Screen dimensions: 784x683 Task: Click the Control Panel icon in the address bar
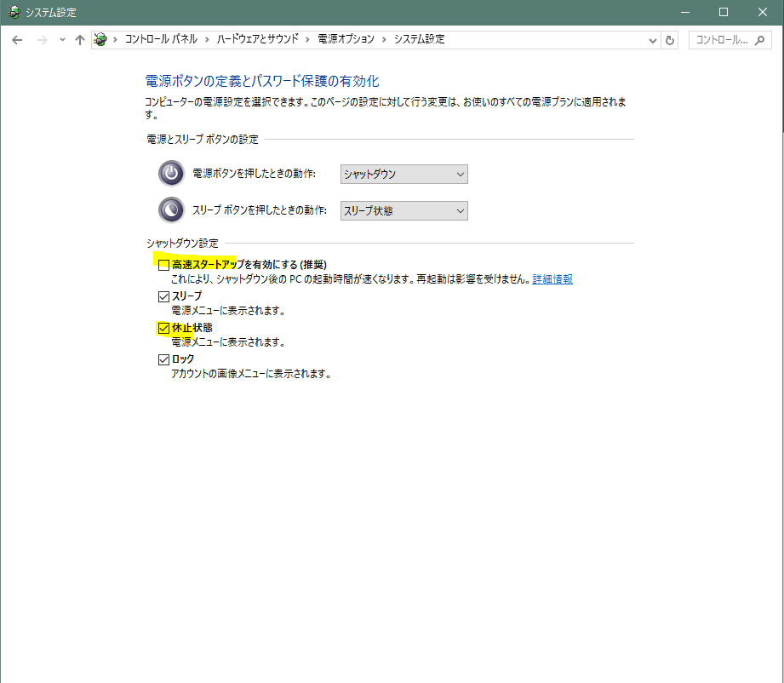(100, 39)
